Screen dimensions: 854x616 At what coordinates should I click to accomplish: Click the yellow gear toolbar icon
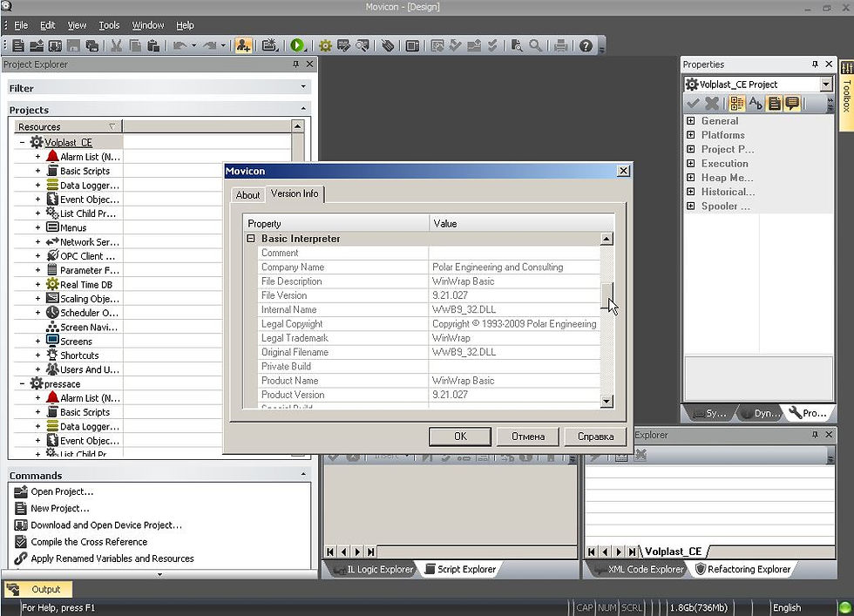pyautogui.click(x=325, y=46)
